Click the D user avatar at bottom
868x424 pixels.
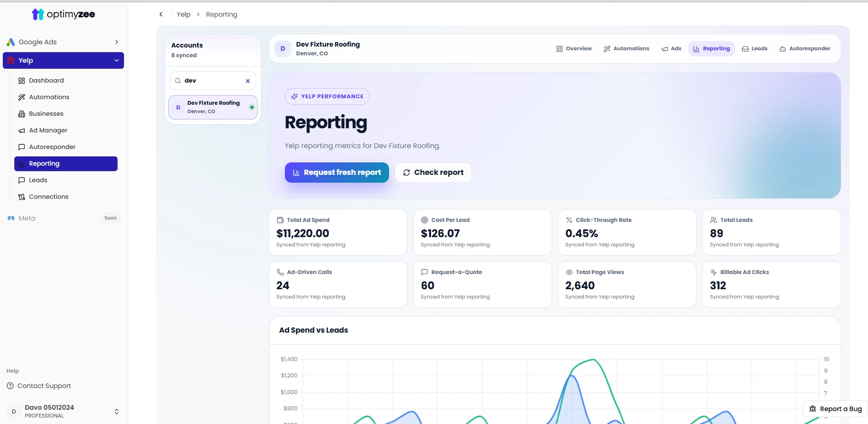click(14, 412)
